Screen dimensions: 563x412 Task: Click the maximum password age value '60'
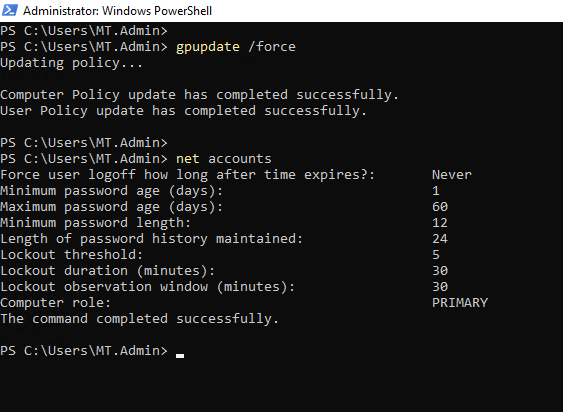point(440,207)
